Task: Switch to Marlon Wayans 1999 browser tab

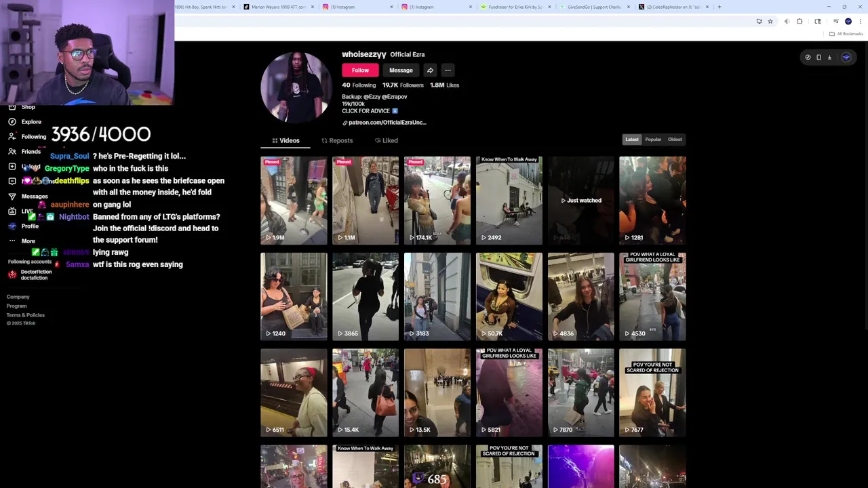Action: coord(278,7)
